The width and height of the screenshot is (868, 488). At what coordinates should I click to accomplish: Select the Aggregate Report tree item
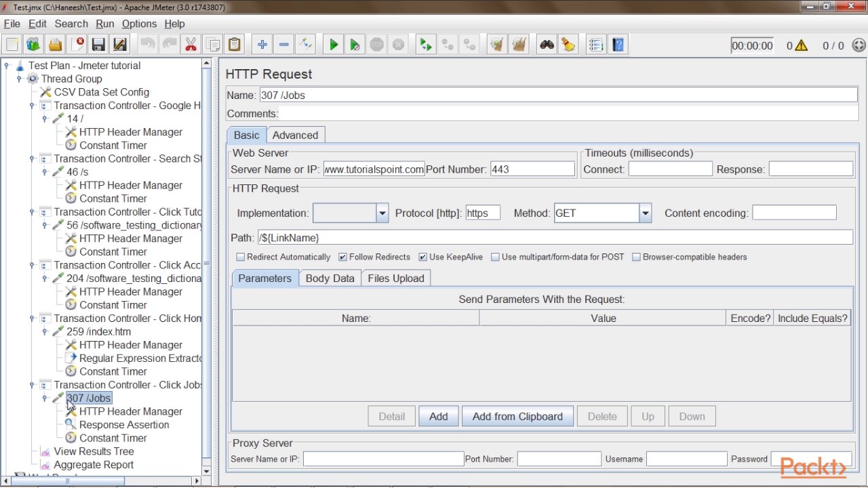pos(94,465)
